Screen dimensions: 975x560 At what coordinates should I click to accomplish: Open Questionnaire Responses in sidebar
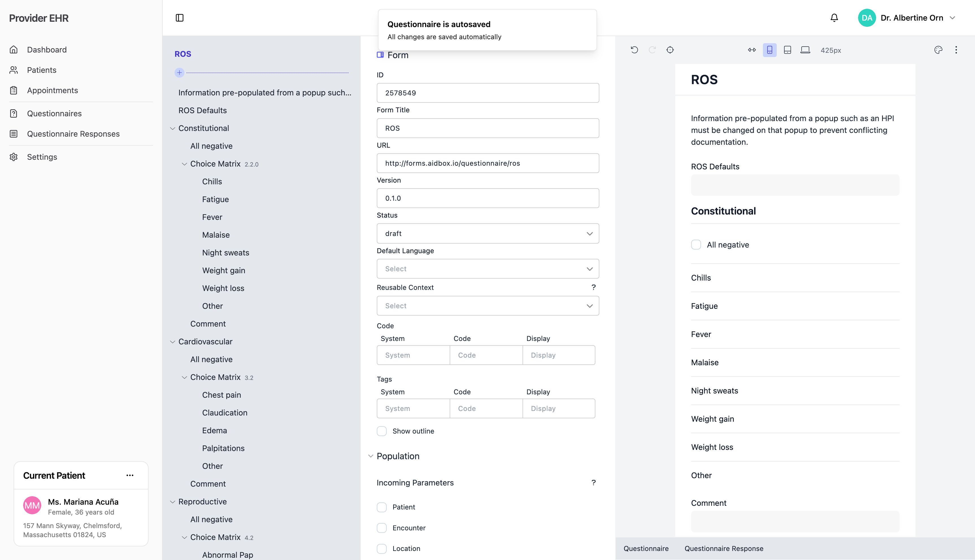click(73, 134)
